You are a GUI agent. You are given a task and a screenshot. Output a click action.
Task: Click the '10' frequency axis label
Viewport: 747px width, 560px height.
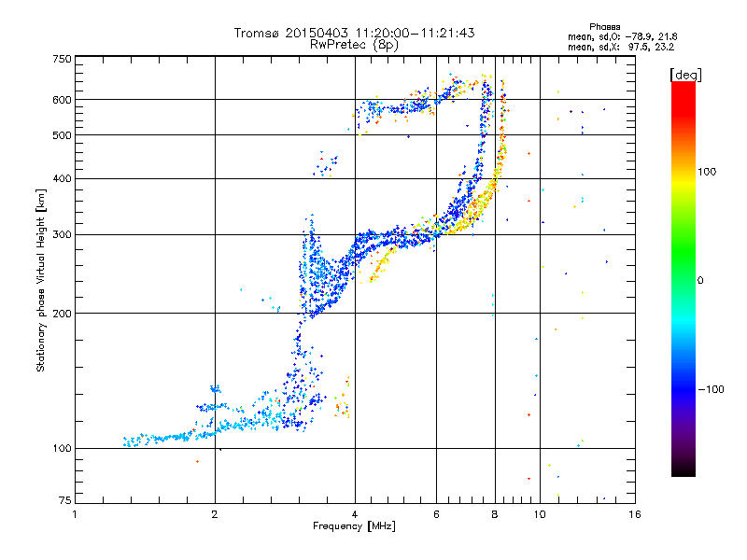click(x=540, y=514)
